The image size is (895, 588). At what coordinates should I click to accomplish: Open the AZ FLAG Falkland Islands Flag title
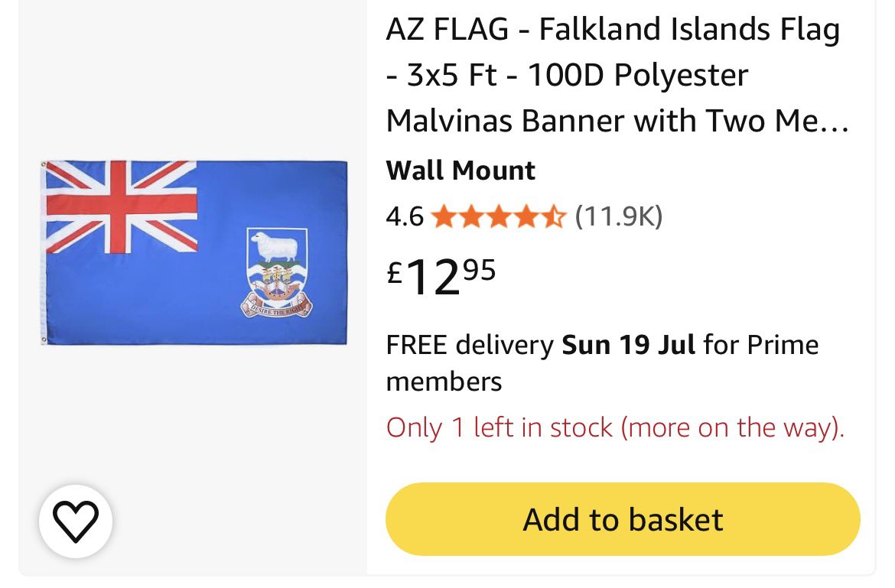click(613, 29)
